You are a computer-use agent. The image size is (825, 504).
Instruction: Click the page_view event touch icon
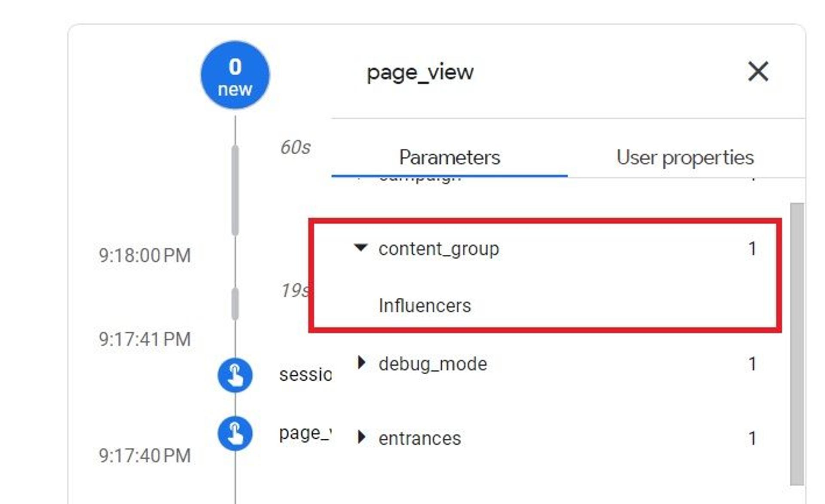(235, 433)
